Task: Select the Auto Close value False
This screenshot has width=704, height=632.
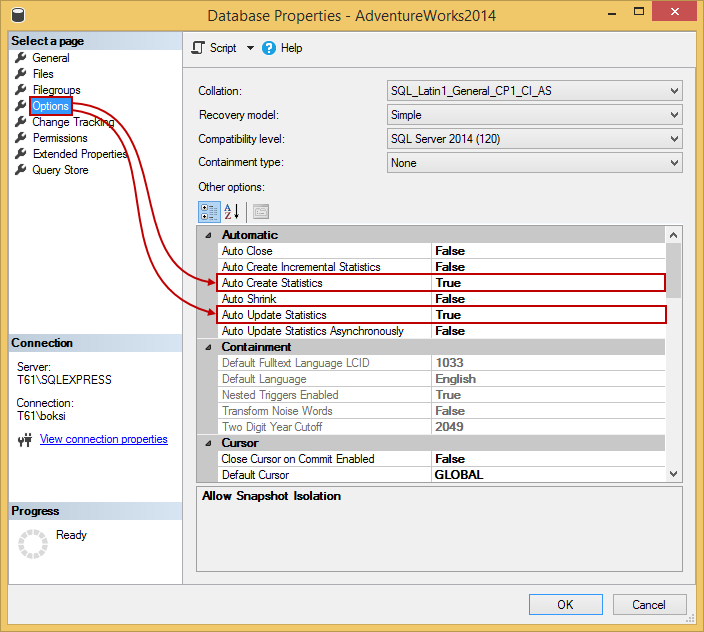Action: click(x=450, y=251)
